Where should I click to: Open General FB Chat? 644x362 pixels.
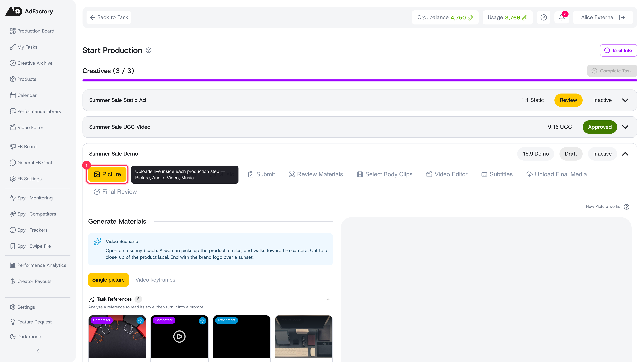[x=31, y=163]
